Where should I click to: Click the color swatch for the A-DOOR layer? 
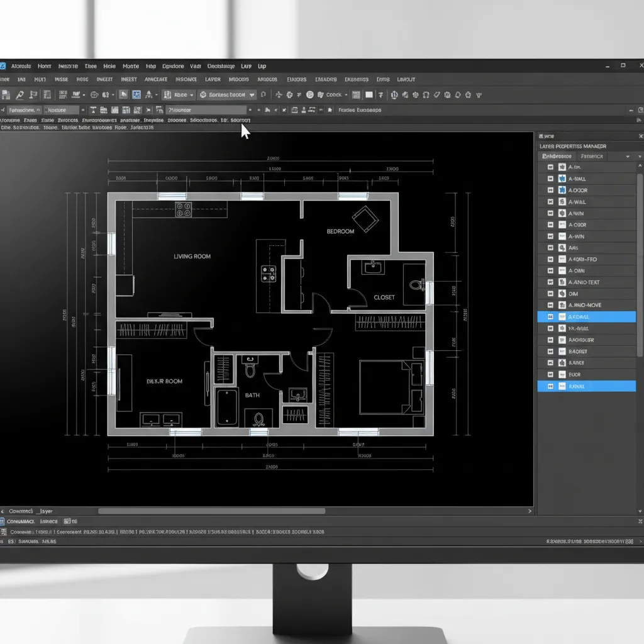point(562,190)
